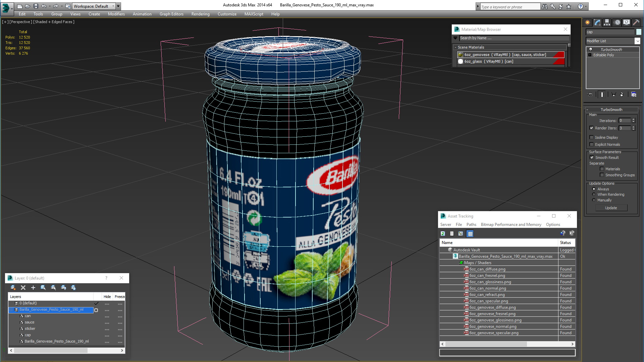Viewport: 644px width, 362px height.
Task: Click Delete layer X icon
Action: click(x=23, y=288)
